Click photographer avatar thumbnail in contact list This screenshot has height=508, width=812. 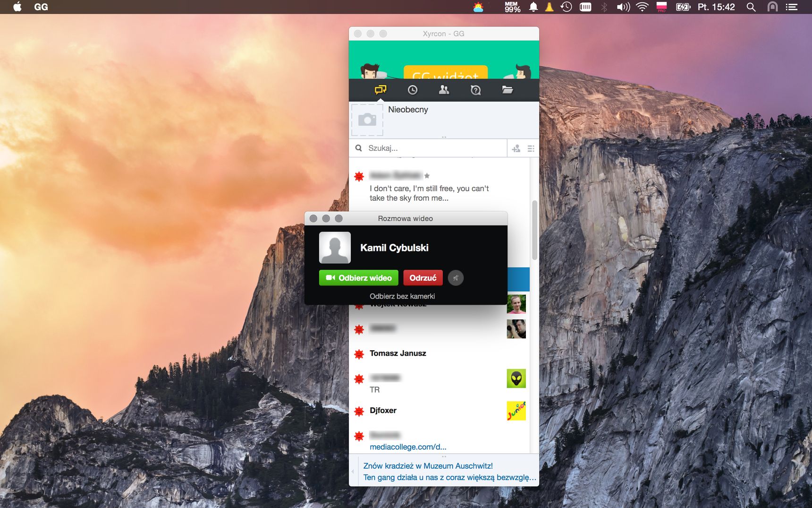(x=516, y=329)
